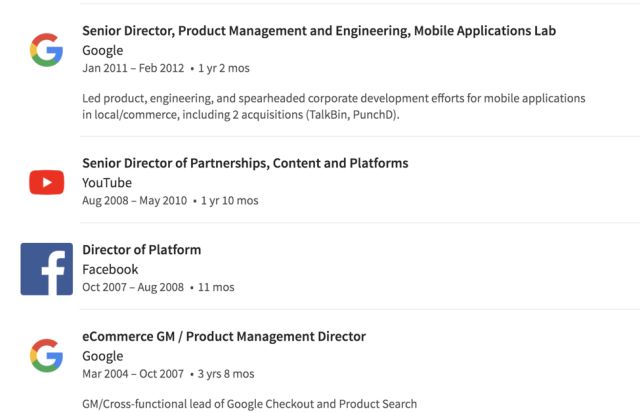The height and width of the screenshot is (413, 640).
Task: Open the Director of Platform title
Action: (141, 250)
